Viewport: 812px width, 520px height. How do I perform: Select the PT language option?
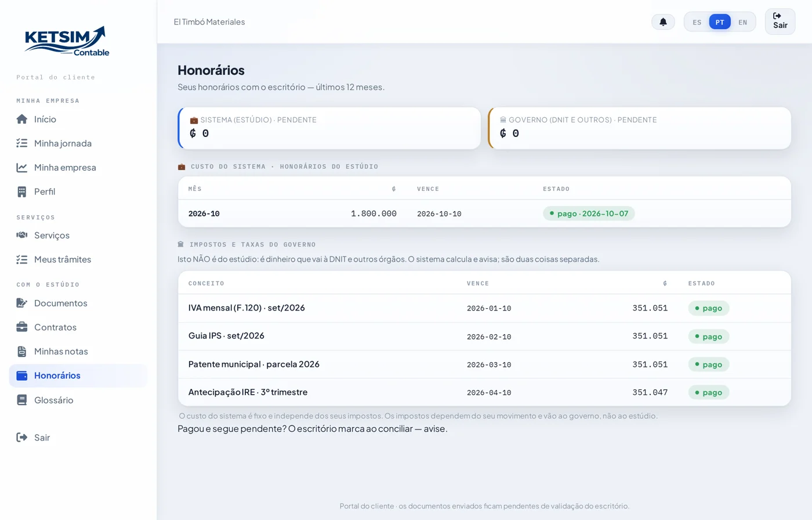(720, 22)
